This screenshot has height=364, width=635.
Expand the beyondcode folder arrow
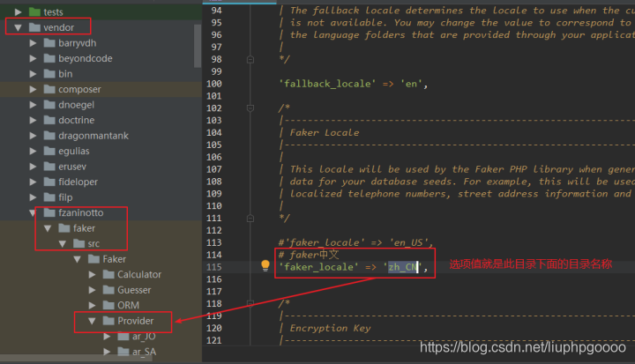coord(33,58)
